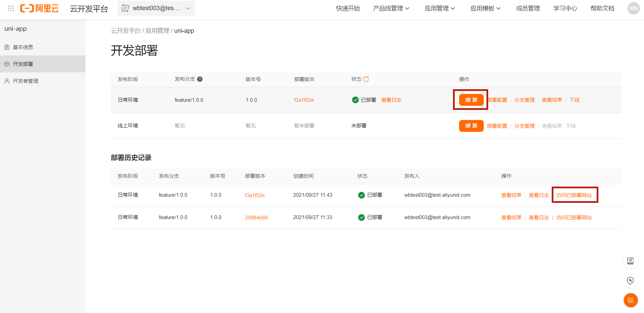Go to 学习中心
The width and height of the screenshot is (644, 313).
pos(565,8)
